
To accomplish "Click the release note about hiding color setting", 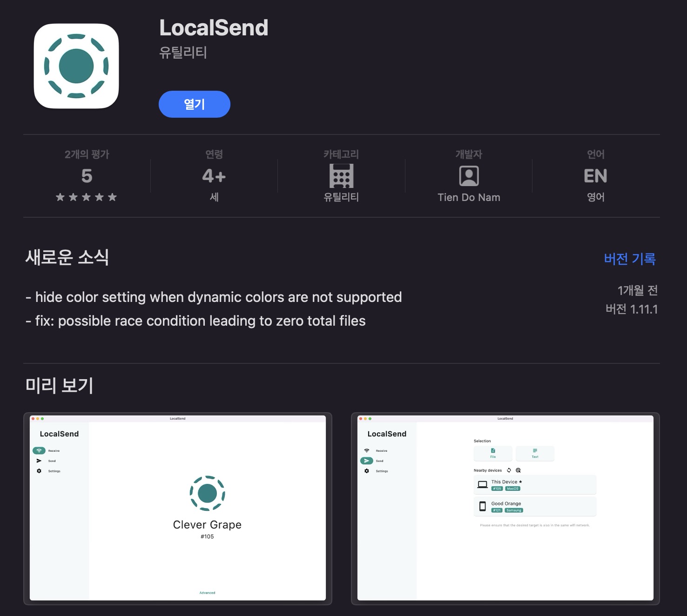I will [x=214, y=297].
